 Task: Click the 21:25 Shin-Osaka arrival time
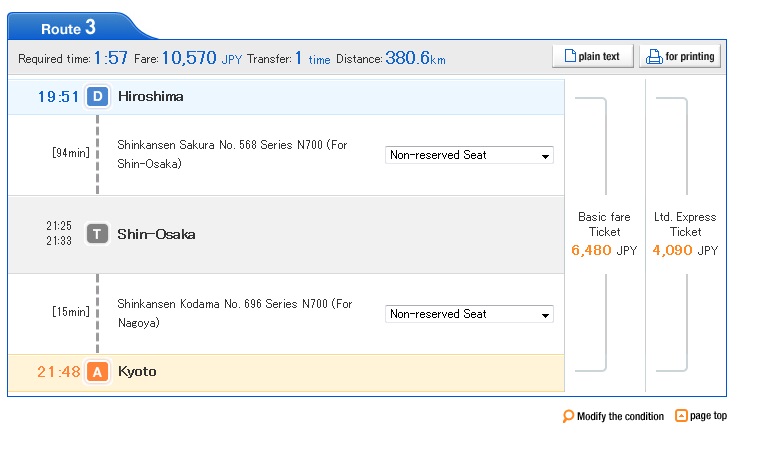(x=59, y=226)
